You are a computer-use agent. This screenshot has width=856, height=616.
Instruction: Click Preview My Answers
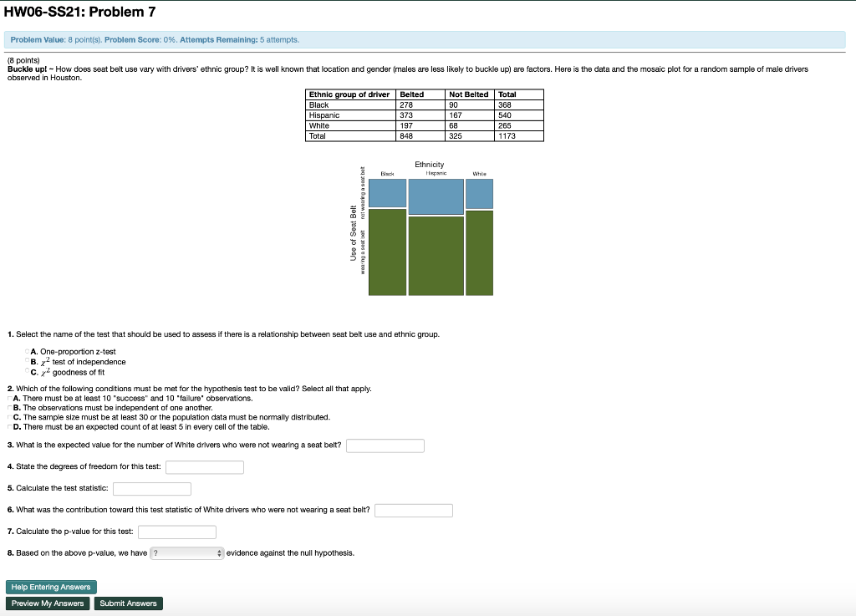pos(47,603)
